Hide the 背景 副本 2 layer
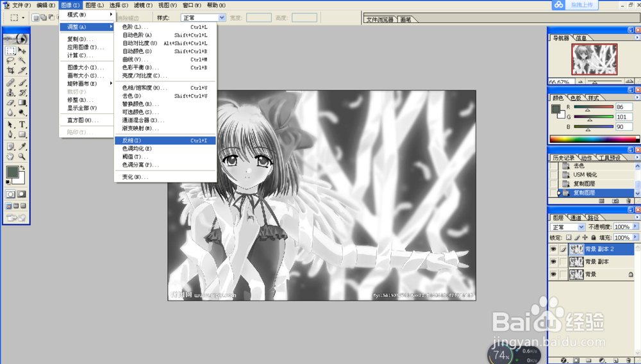The width and height of the screenshot is (641, 364). coord(553,249)
